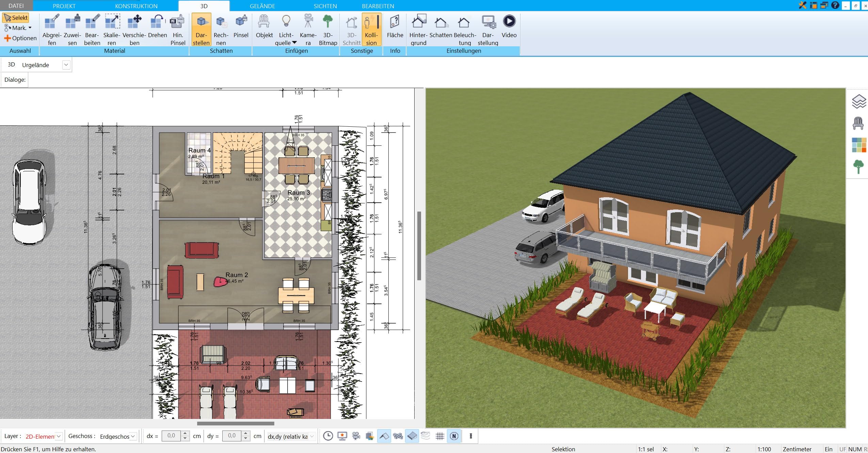Toggle the floor slab visibility icon
868x453 pixels.
click(x=412, y=436)
